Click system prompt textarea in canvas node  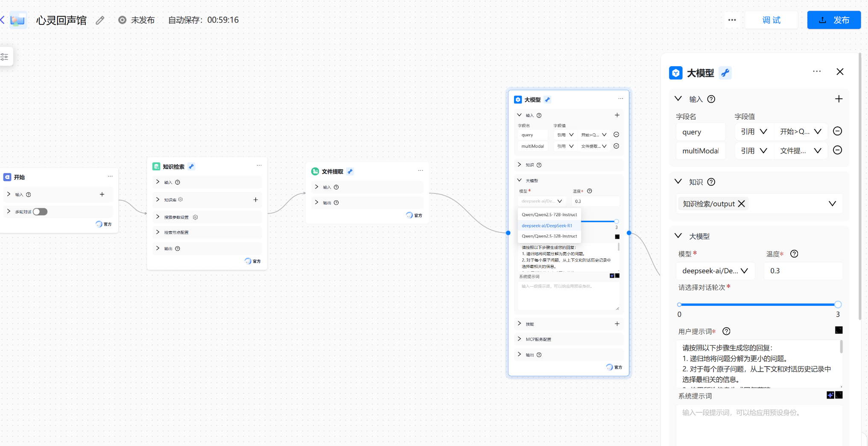(x=568, y=296)
